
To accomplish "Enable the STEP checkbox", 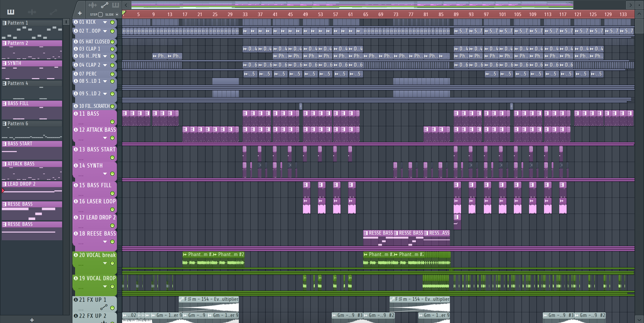I will [100, 15].
